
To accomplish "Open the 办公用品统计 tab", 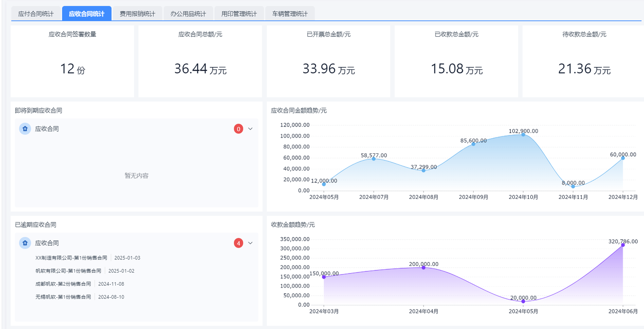I will [x=188, y=13].
